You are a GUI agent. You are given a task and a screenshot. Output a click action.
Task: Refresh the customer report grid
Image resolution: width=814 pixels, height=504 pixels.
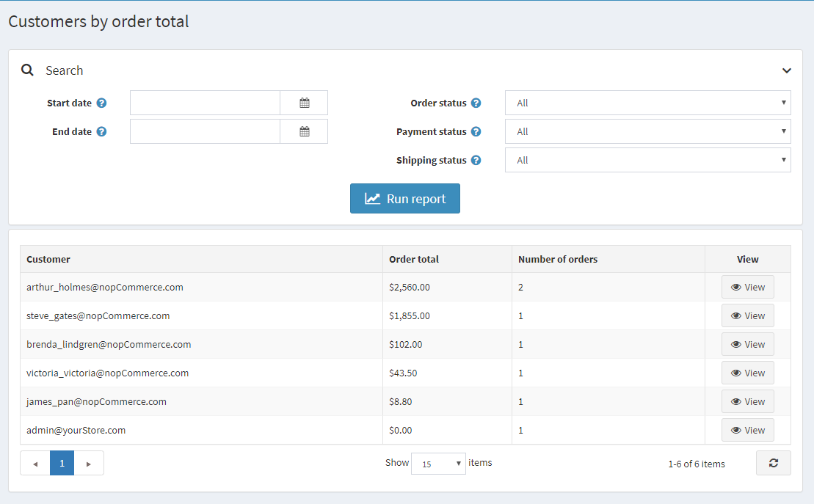tap(773, 463)
